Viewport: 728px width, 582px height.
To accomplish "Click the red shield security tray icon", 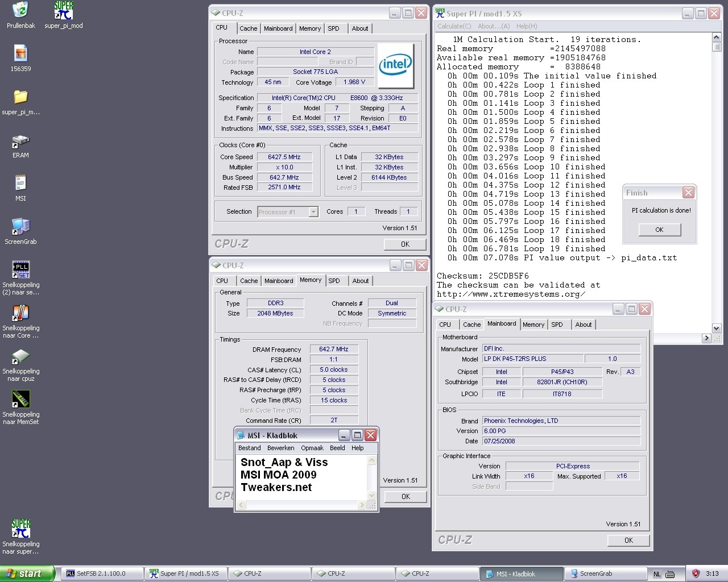I will click(695, 573).
